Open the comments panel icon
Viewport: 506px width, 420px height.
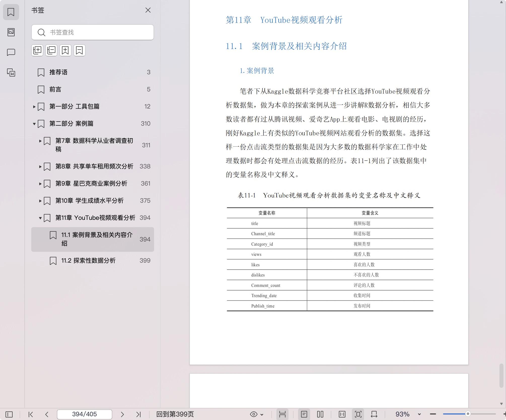pyautogui.click(x=11, y=52)
